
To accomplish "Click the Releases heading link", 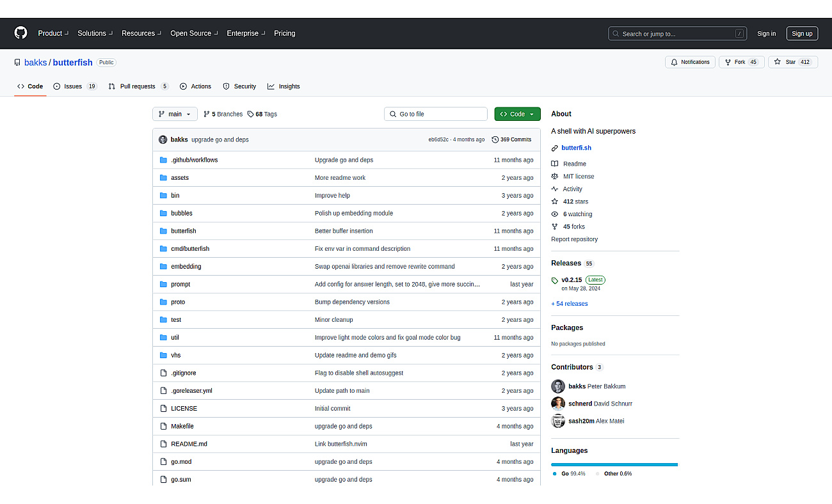I will click(566, 263).
